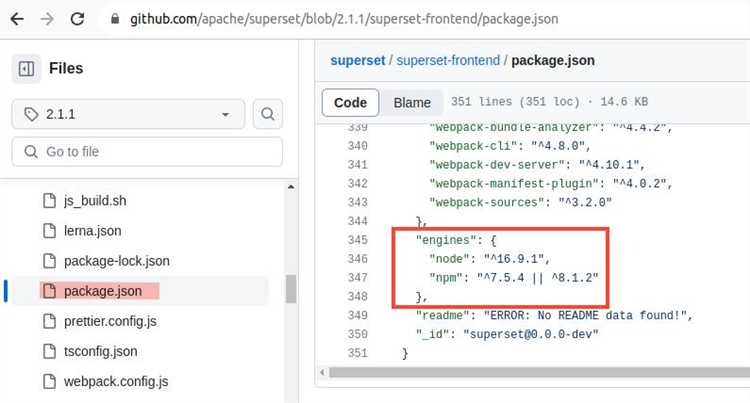Click line number 351

tap(357, 353)
